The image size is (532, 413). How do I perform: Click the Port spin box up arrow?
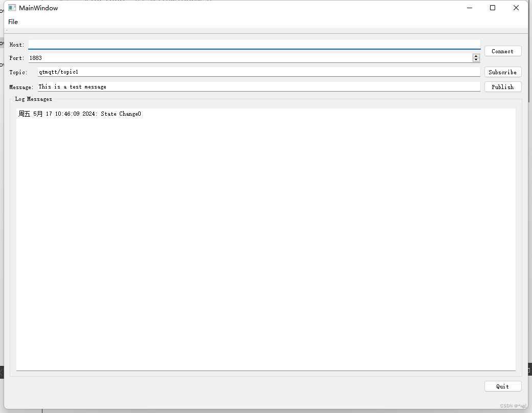pos(476,56)
